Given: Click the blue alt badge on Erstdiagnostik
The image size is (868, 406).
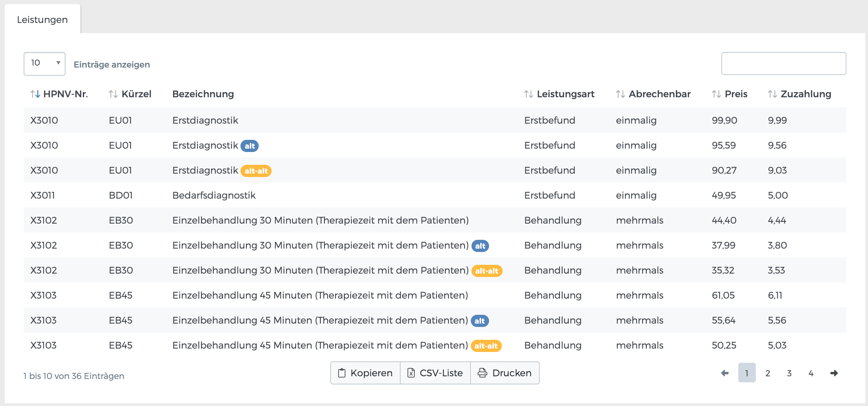Looking at the screenshot, I should point(250,146).
